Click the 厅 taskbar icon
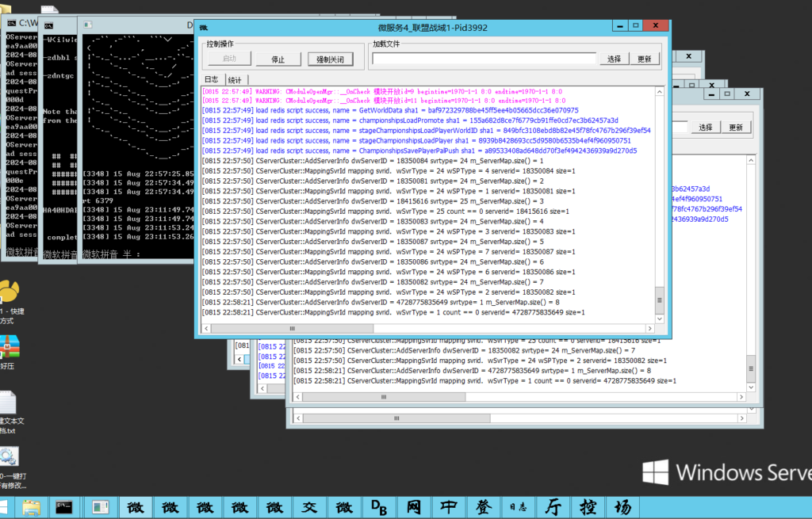 click(553, 507)
